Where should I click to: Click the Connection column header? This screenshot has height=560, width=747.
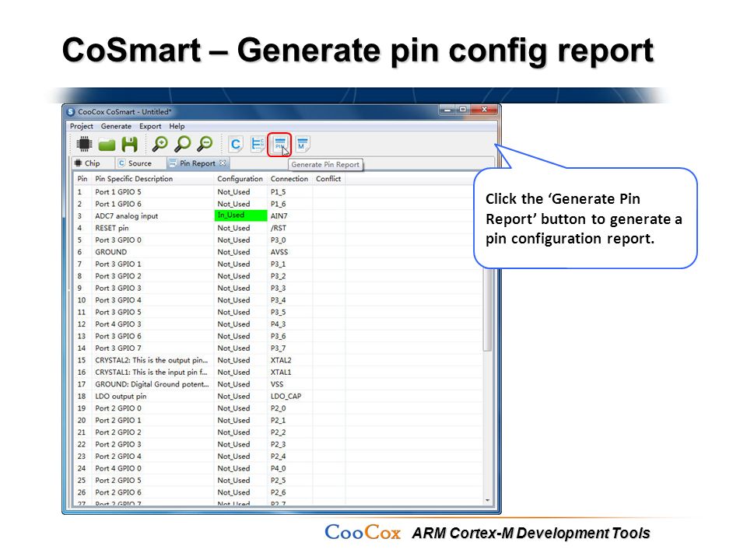click(x=289, y=179)
